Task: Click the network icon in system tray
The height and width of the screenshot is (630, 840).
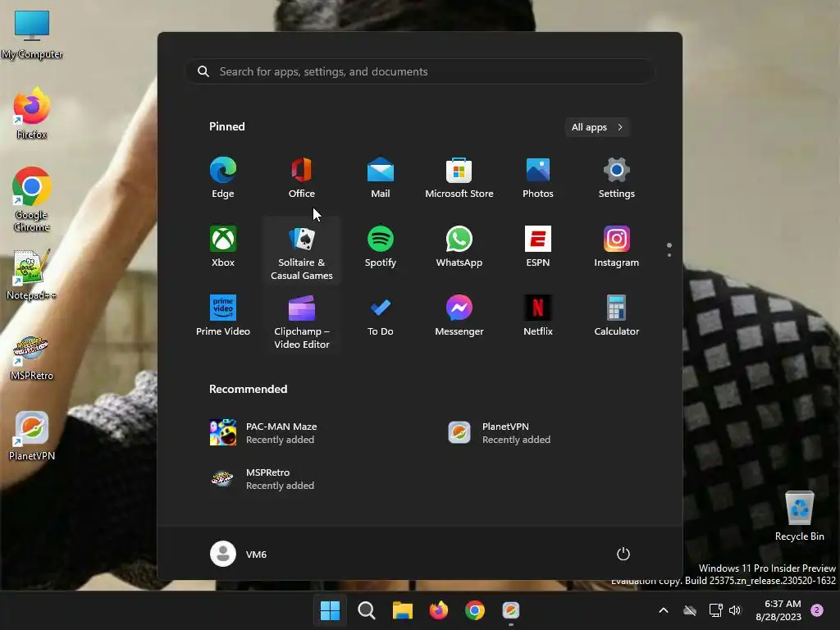Action: tap(715, 610)
